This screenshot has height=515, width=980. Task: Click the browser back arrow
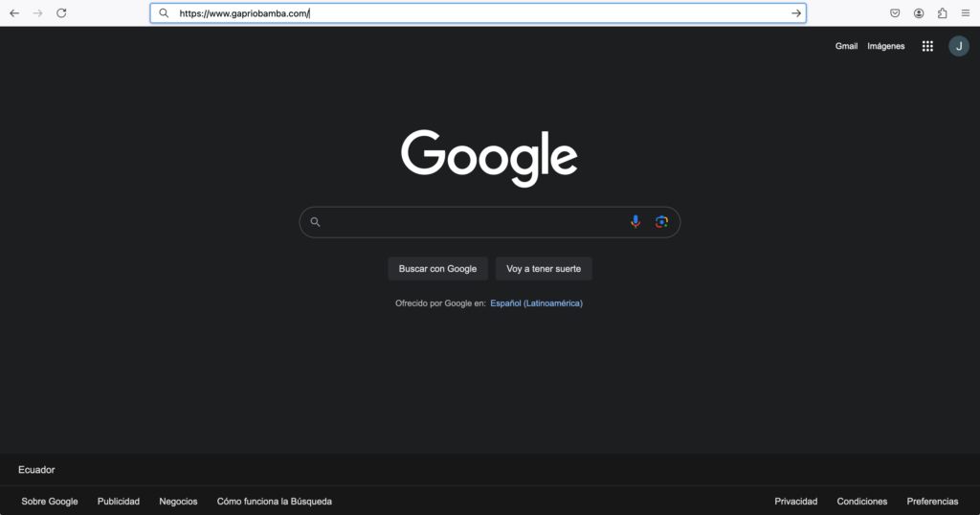click(14, 13)
